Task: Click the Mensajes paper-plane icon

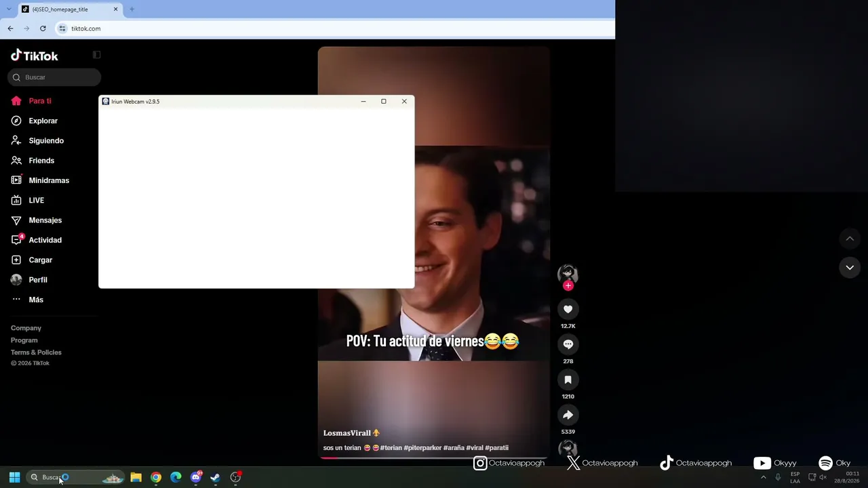Action: click(x=16, y=220)
